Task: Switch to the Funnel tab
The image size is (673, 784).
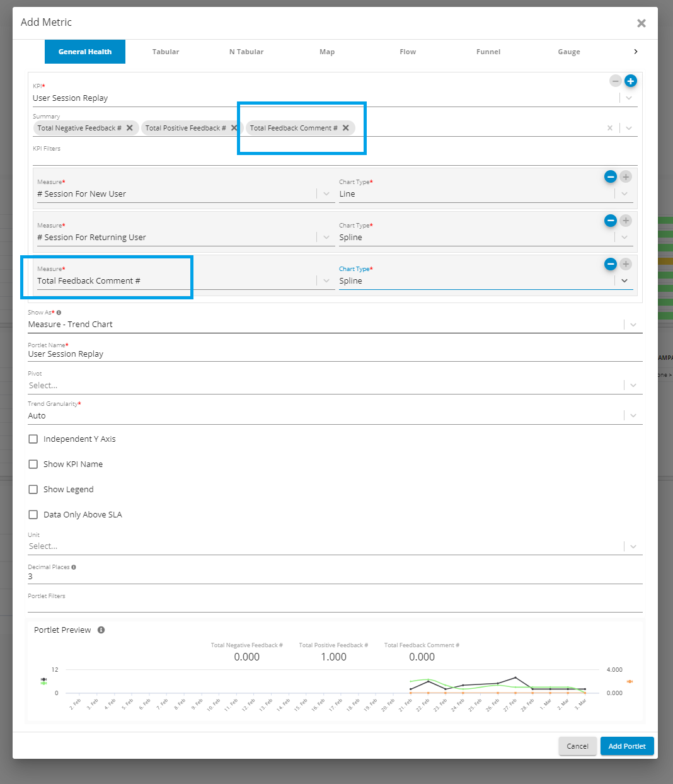Action: (x=488, y=52)
